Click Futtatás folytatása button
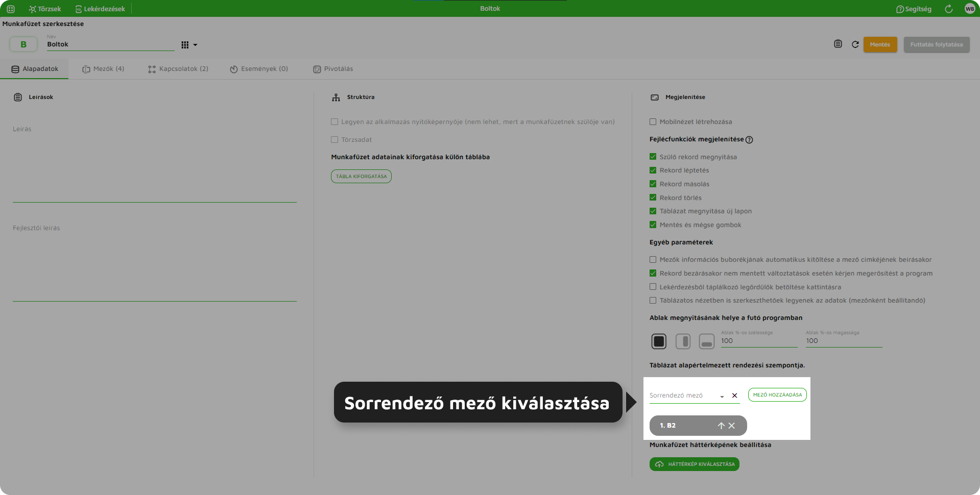Image resolution: width=980 pixels, height=495 pixels. [x=937, y=44]
